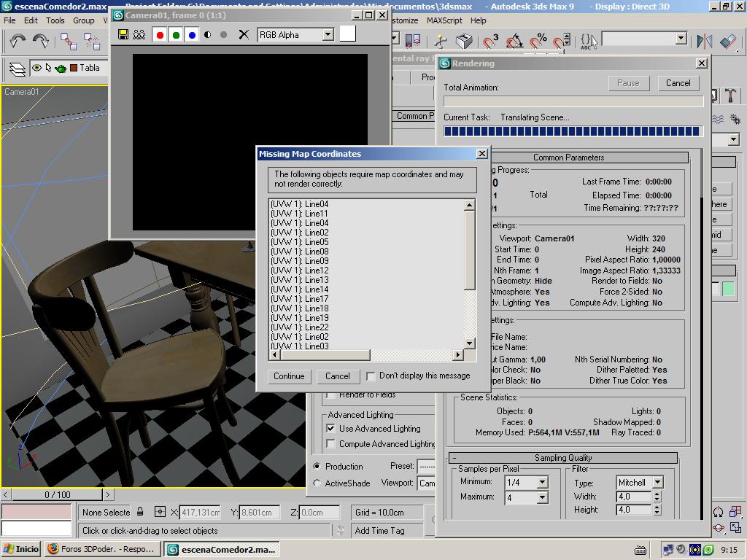The width and height of the screenshot is (747, 560).
Task: Click the time slider 0 / 100
Action: click(57, 495)
